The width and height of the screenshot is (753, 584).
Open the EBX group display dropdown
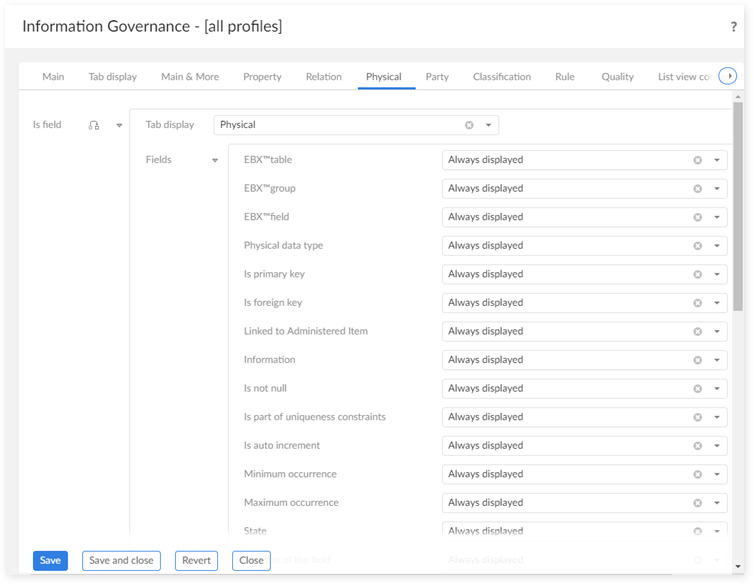716,189
